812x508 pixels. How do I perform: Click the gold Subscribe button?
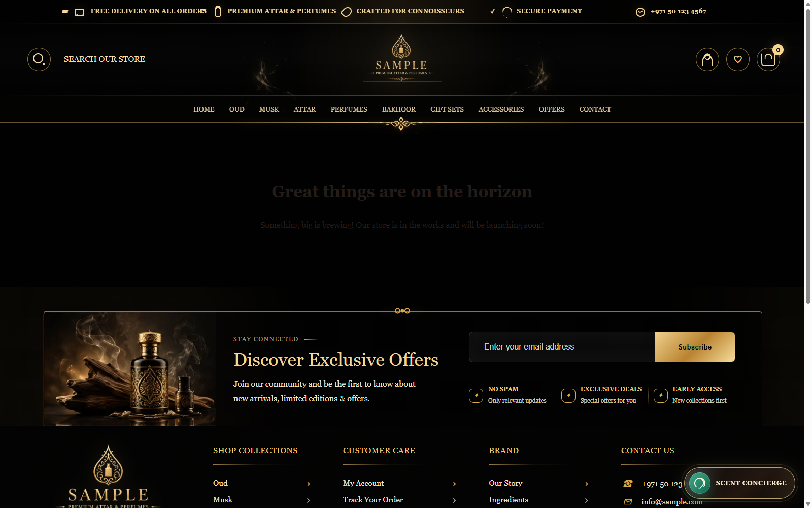point(695,347)
